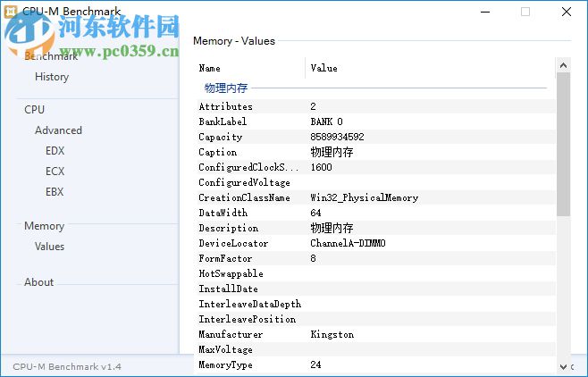Screen dimensions: 588x377
Task: Open the EBX register page
Action: point(55,192)
